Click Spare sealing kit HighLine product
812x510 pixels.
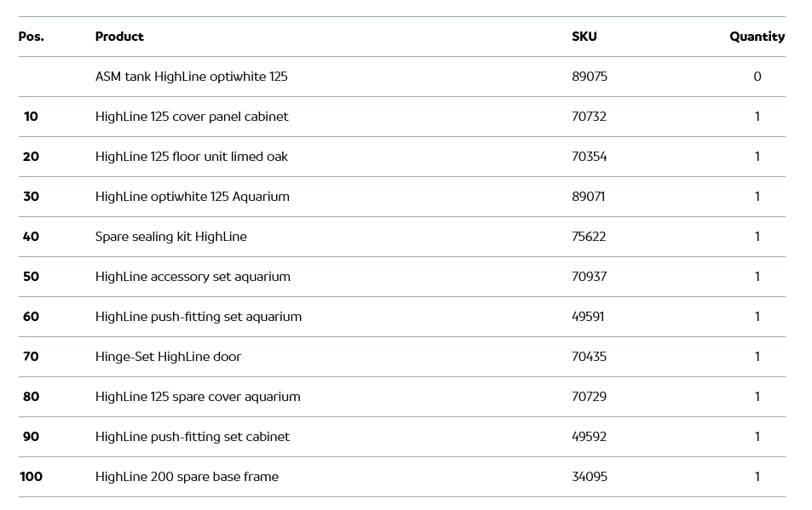click(x=171, y=237)
